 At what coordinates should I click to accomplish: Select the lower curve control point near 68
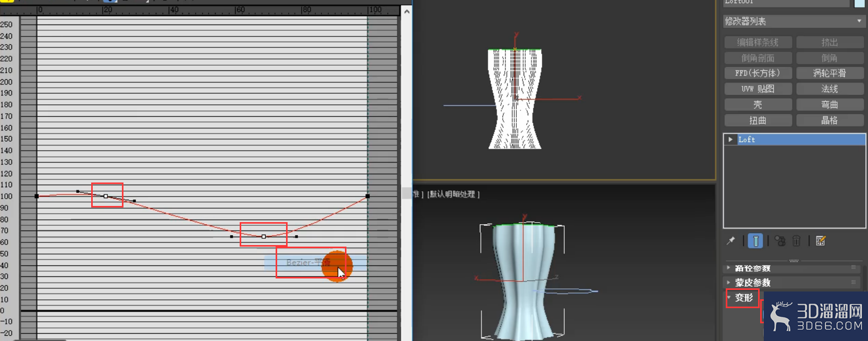point(264,237)
